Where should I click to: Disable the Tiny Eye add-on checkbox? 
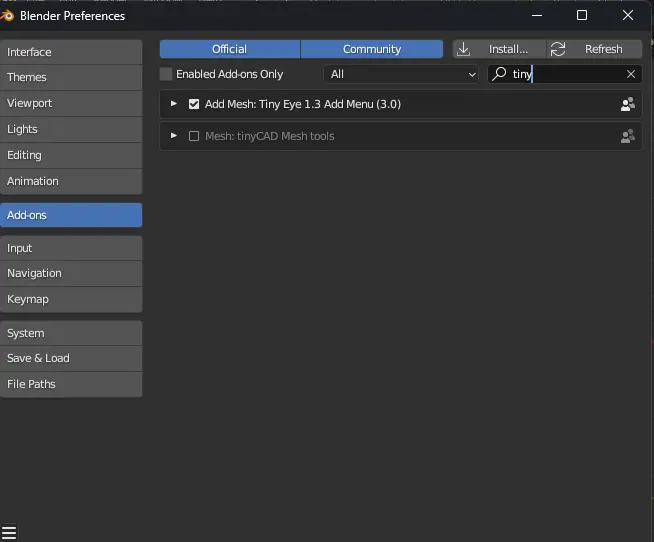click(x=194, y=104)
